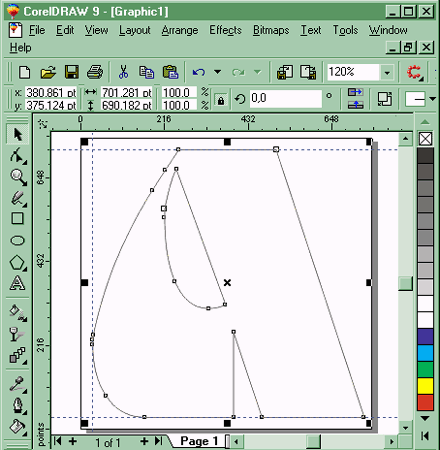440x450 pixels.
Task: Open the Help menu
Action: pyautogui.click(x=21, y=47)
